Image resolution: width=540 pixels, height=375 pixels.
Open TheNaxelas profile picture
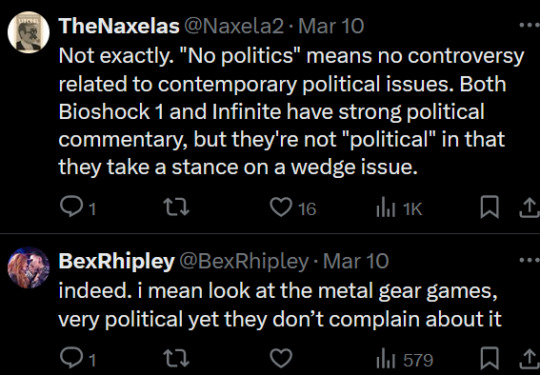coord(29,32)
